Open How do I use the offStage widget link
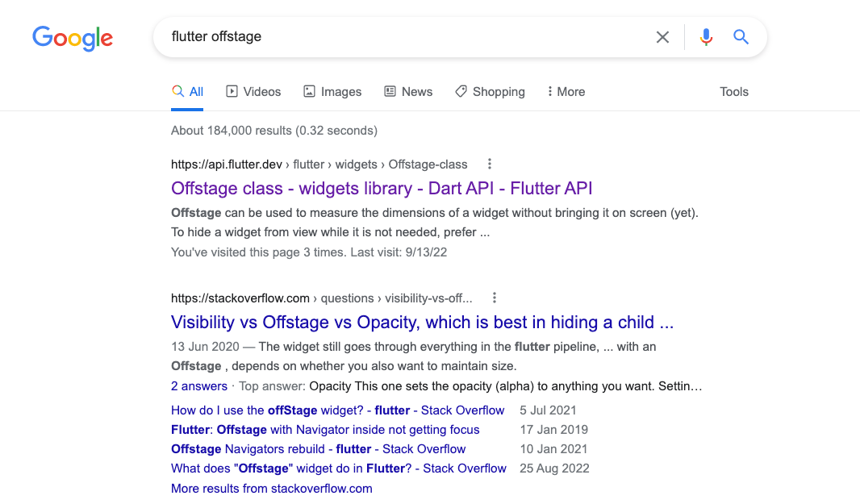 coord(338,410)
